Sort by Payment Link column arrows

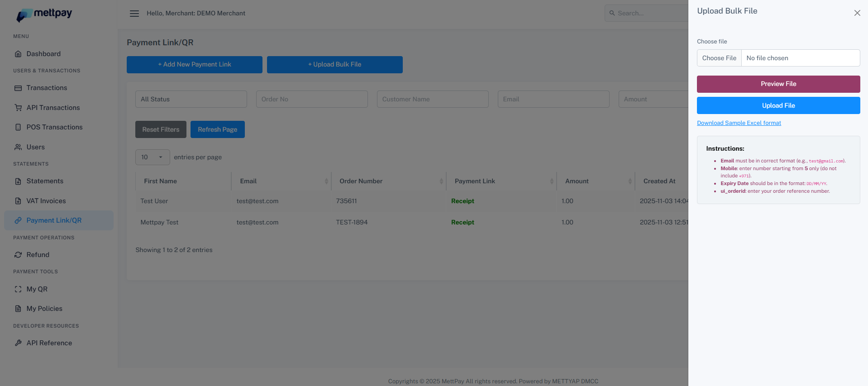552,181
